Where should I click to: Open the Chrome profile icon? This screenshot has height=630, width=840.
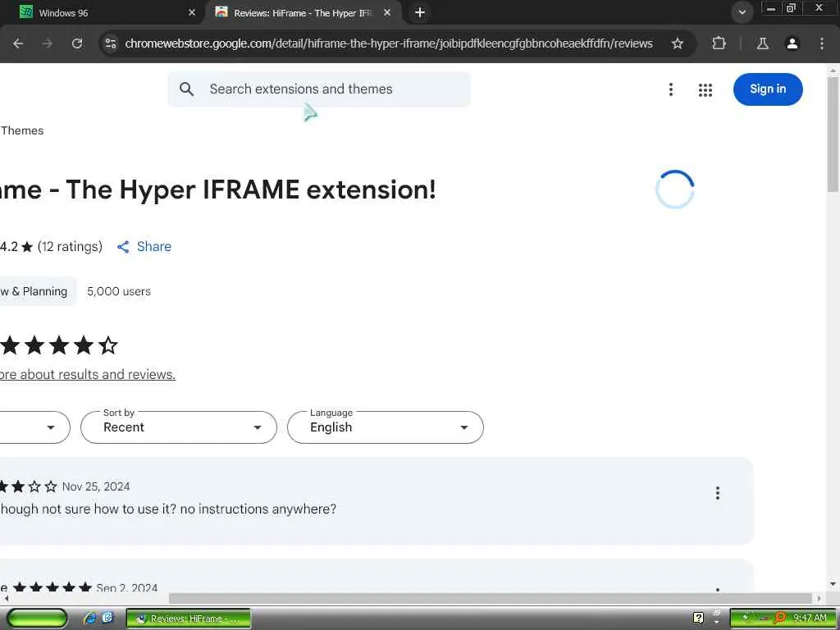point(792,43)
